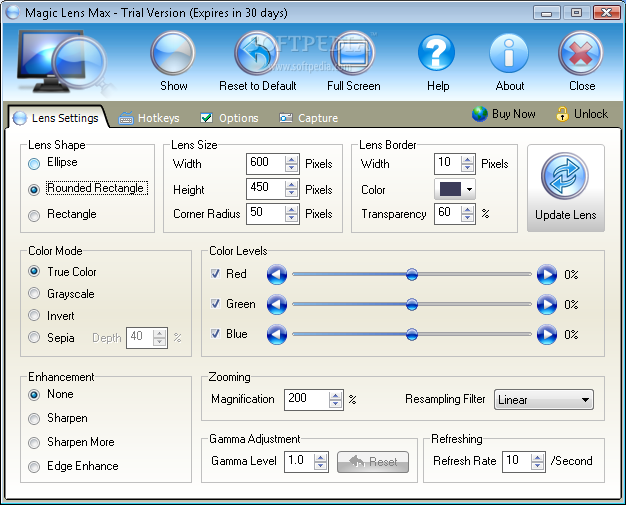Viewport: 626px width, 505px height.
Task: Click the Gamma Reset button
Action: (373, 462)
